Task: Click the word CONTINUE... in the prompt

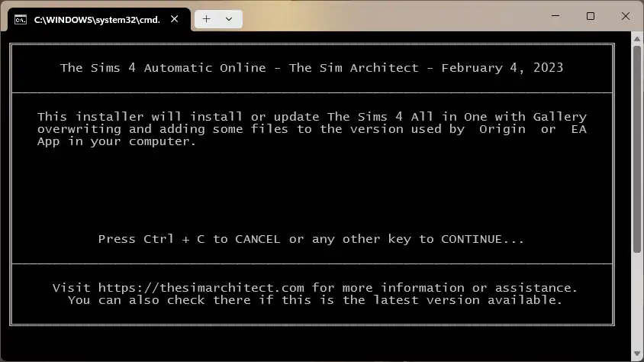Action: coord(482,239)
